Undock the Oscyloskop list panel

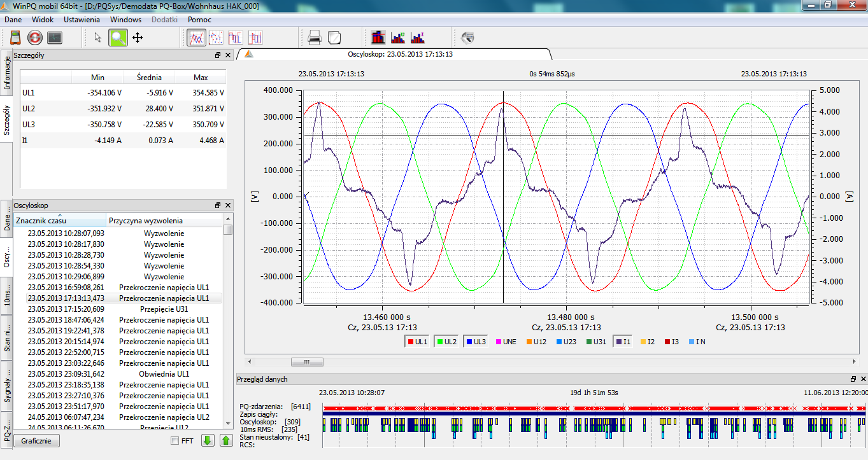(218, 206)
